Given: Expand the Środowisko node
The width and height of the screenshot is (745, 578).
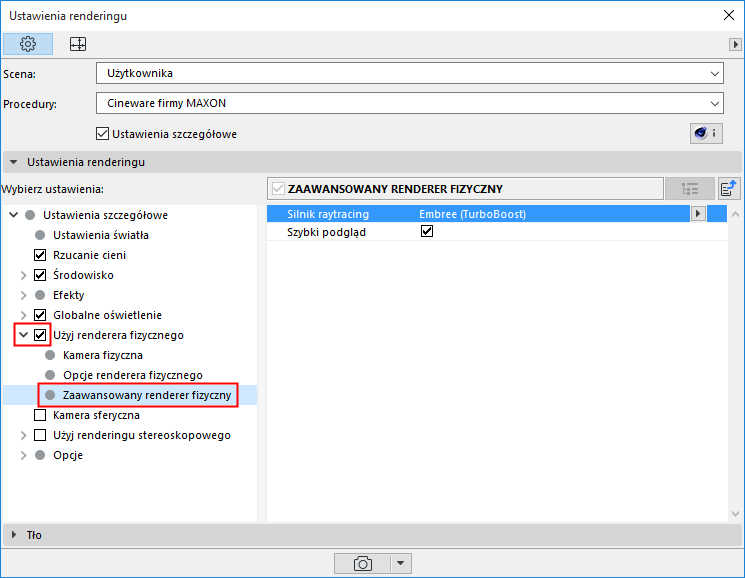Looking at the screenshot, I should click(x=23, y=275).
